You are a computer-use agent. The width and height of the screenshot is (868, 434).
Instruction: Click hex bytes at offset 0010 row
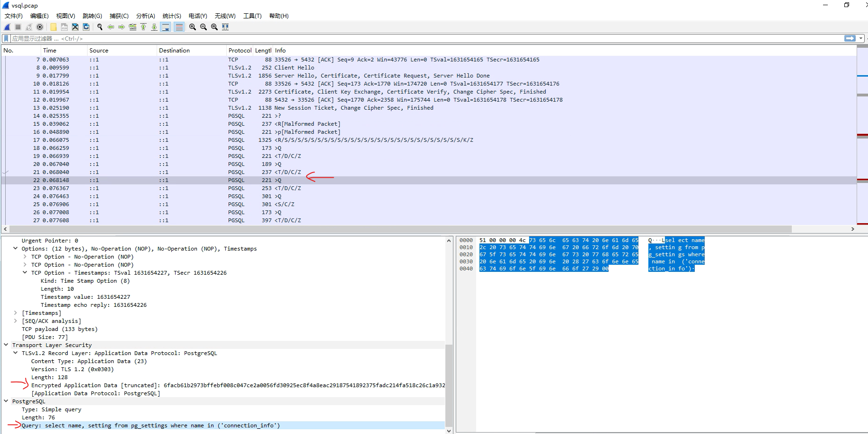558,247
